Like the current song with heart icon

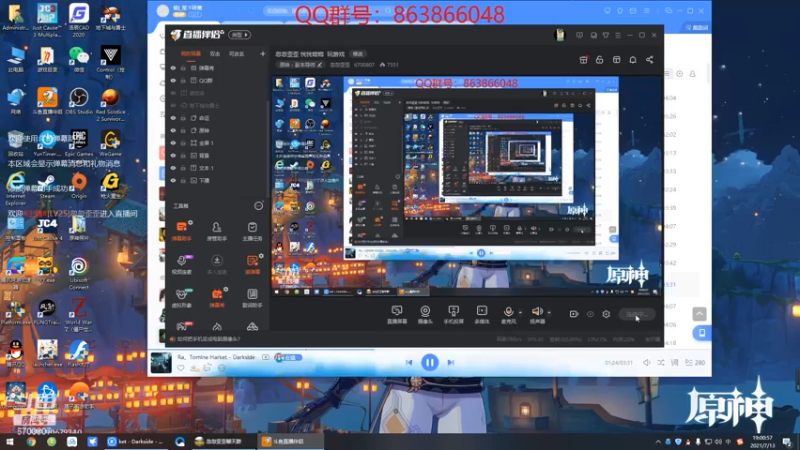[181, 368]
